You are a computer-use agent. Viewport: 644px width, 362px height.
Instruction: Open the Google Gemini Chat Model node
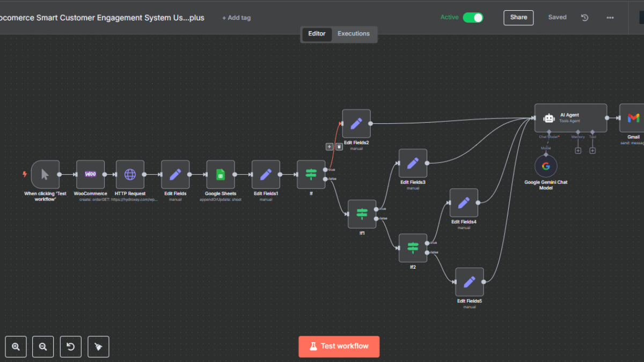(546, 166)
